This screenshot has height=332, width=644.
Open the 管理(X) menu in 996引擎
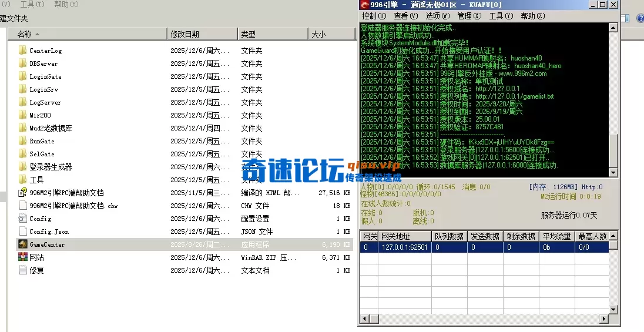(x=469, y=16)
